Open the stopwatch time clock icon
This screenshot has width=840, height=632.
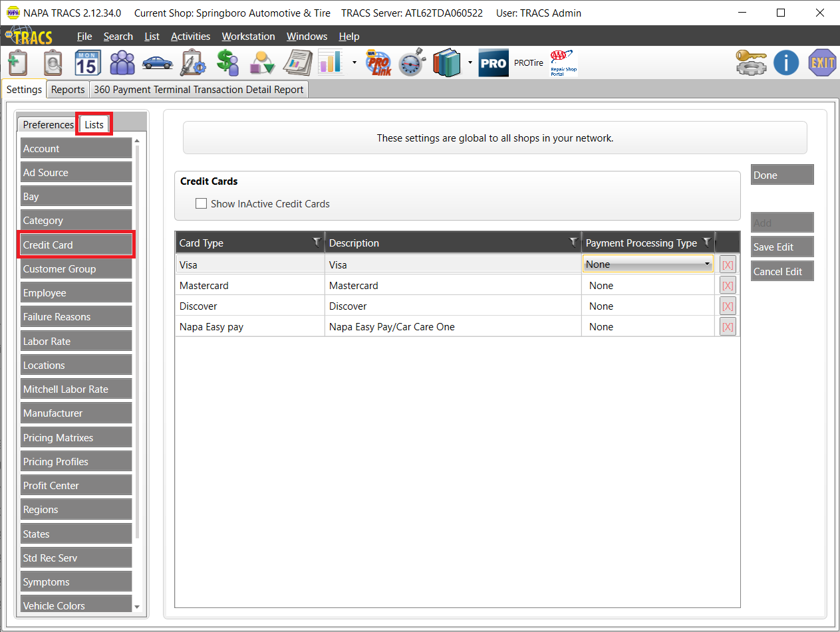coord(412,63)
